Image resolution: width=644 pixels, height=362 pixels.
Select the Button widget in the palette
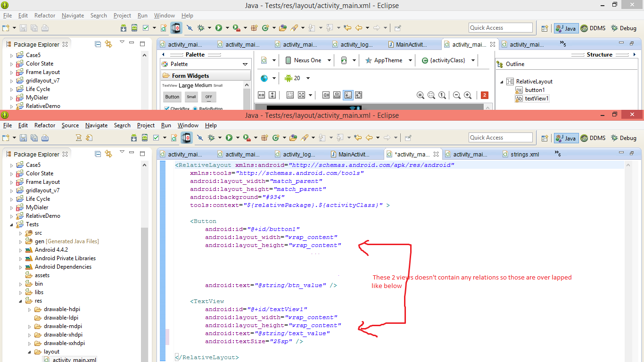click(172, 97)
